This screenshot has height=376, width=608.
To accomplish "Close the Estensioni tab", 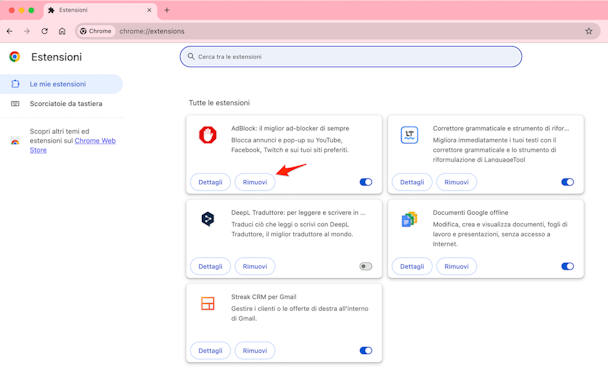I will pyautogui.click(x=149, y=10).
